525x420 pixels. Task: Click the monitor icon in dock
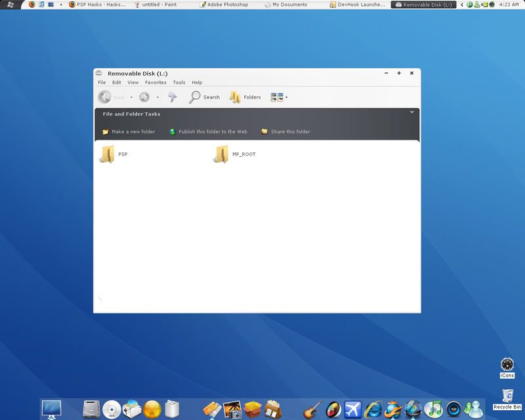click(x=52, y=409)
